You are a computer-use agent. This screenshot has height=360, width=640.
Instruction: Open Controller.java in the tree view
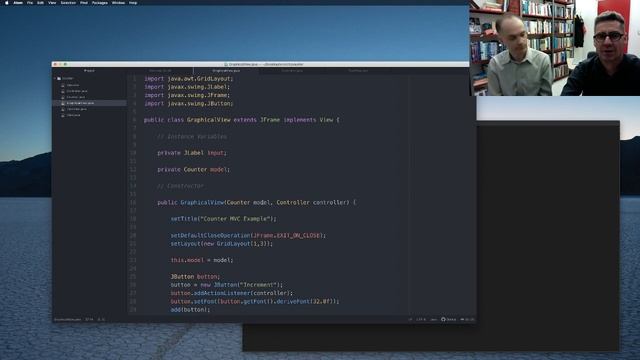point(77,91)
